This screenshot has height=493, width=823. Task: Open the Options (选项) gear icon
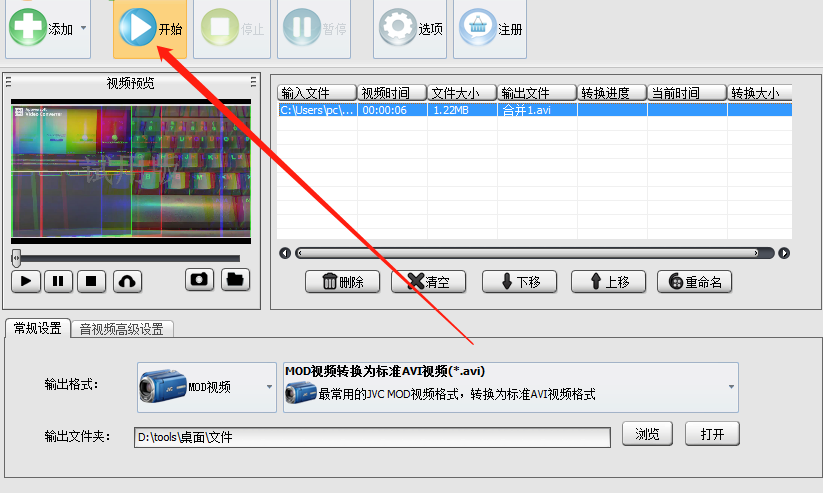(397, 27)
